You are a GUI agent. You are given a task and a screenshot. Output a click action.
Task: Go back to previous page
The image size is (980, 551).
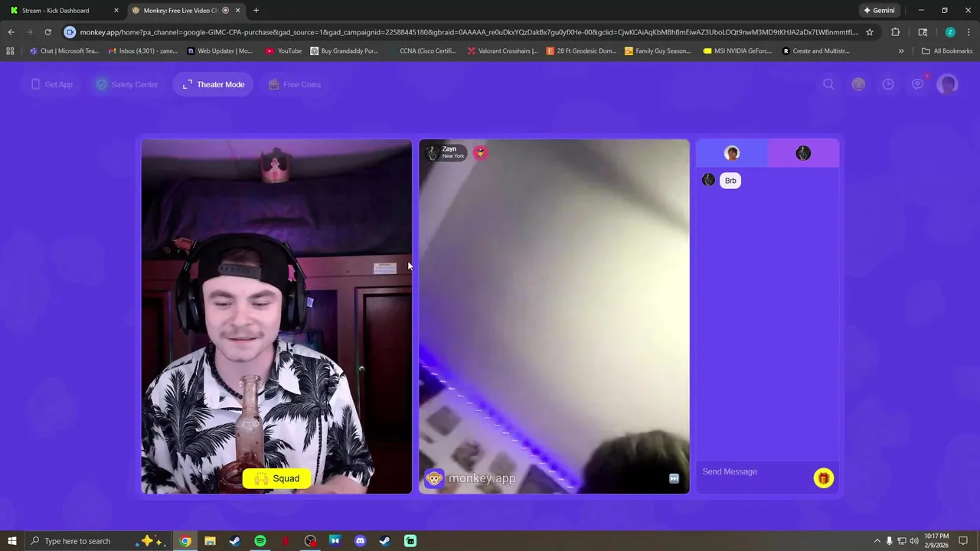11,32
